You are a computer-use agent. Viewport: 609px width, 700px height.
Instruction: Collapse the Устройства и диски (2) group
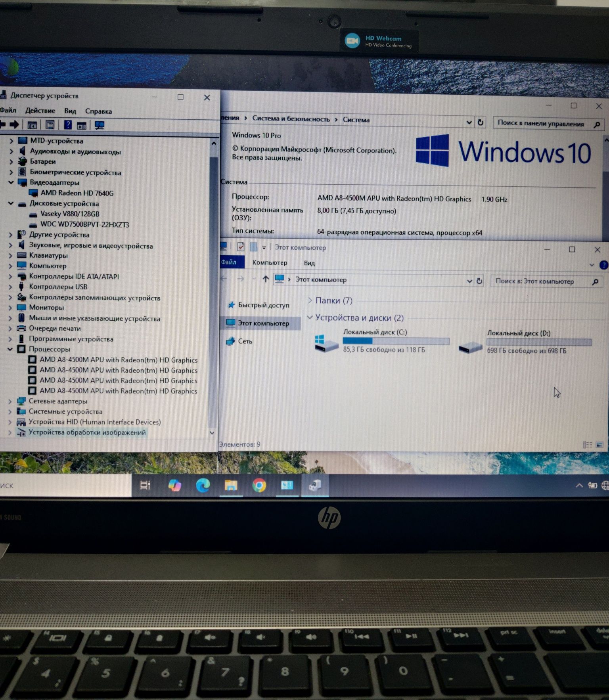[x=310, y=317]
